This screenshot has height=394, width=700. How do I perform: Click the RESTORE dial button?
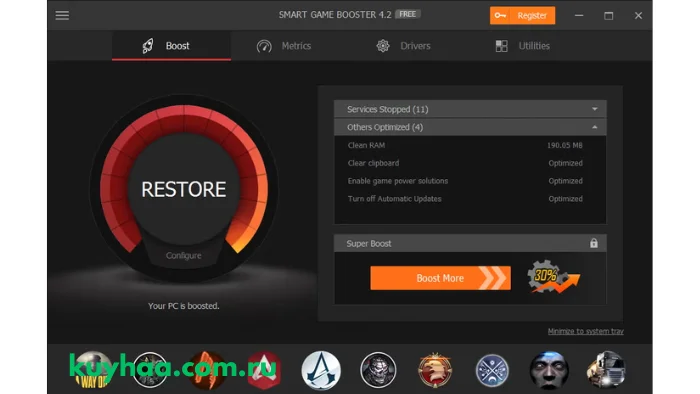[x=183, y=189]
